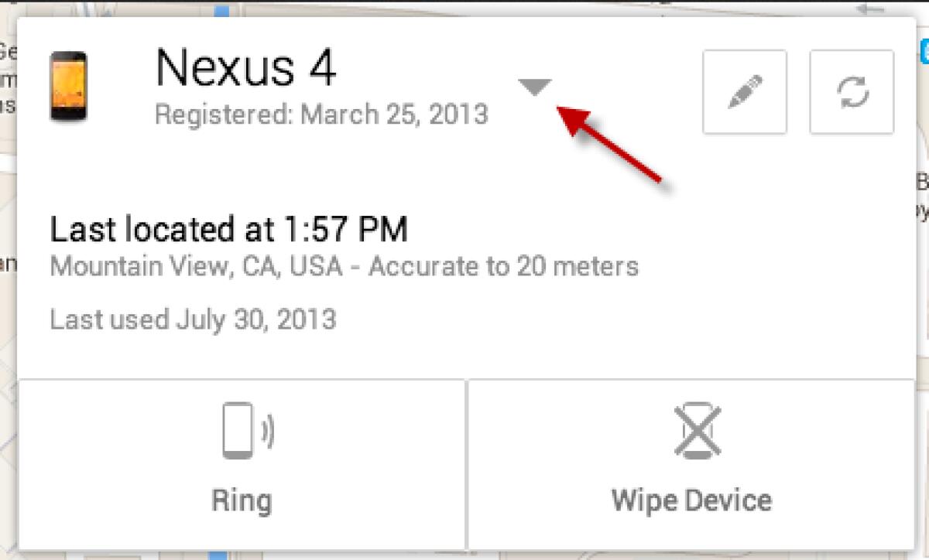Viewport: 929px width, 560px height.
Task: Click the crossed-out phone wipe icon
Action: [x=697, y=430]
